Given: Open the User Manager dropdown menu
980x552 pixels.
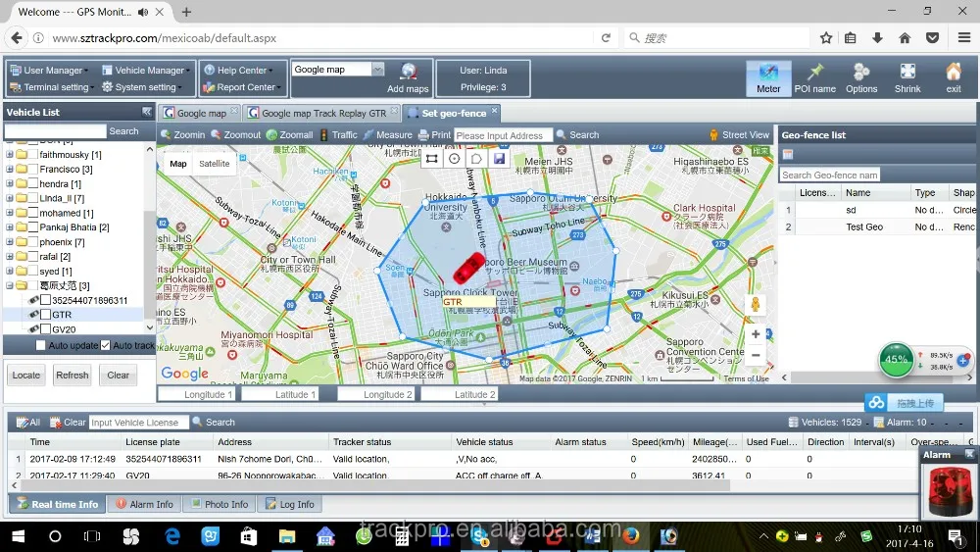Looking at the screenshot, I should coord(49,70).
